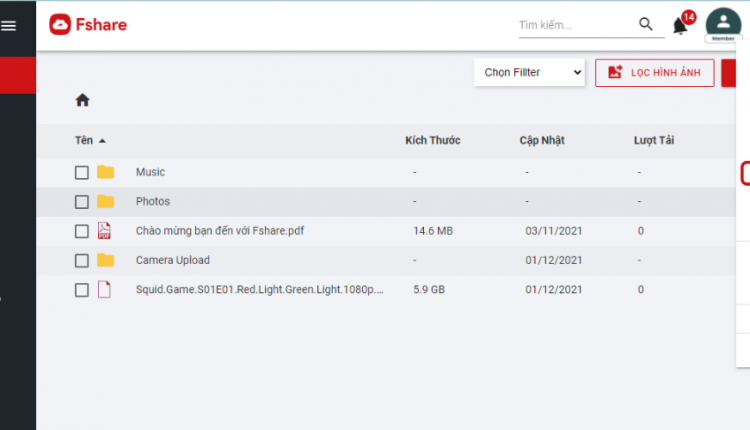Open Squid.Game.S01E01.Red.Light.Green.Light file name
Viewport: 750px width, 430px height.
(x=260, y=289)
